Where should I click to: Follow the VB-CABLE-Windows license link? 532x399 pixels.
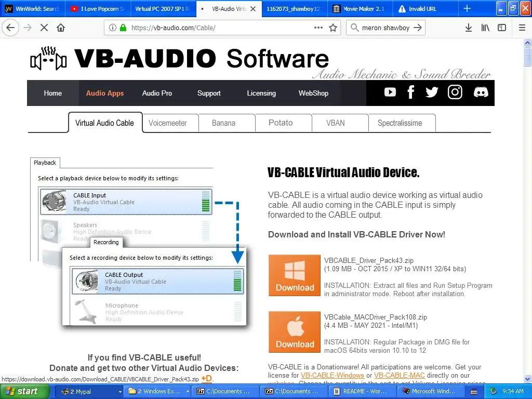click(x=332, y=376)
